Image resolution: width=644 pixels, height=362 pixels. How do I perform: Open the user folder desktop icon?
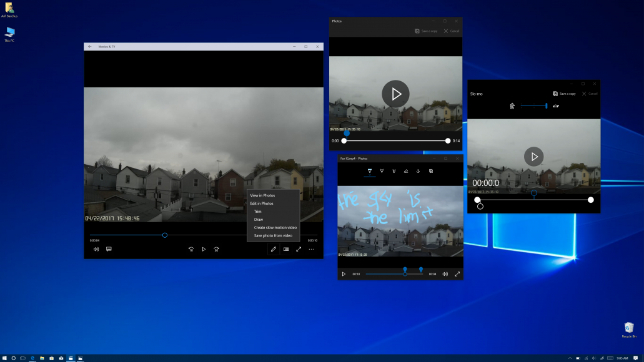9,10
